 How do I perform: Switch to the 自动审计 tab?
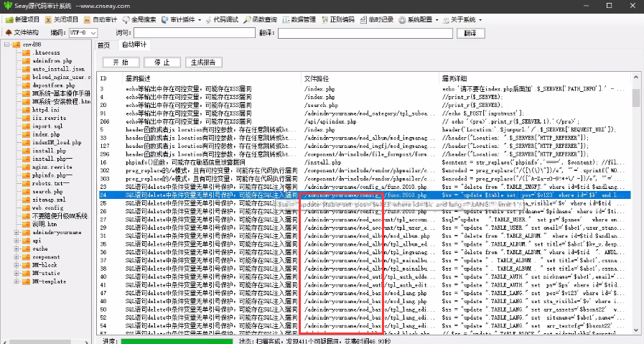pyautogui.click(x=134, y=45)
